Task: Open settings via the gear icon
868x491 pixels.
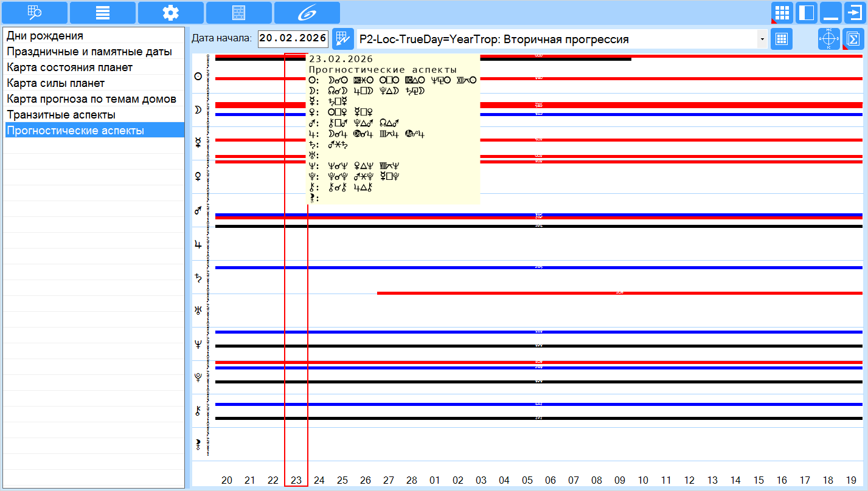Action: click(x=170, y=12)
